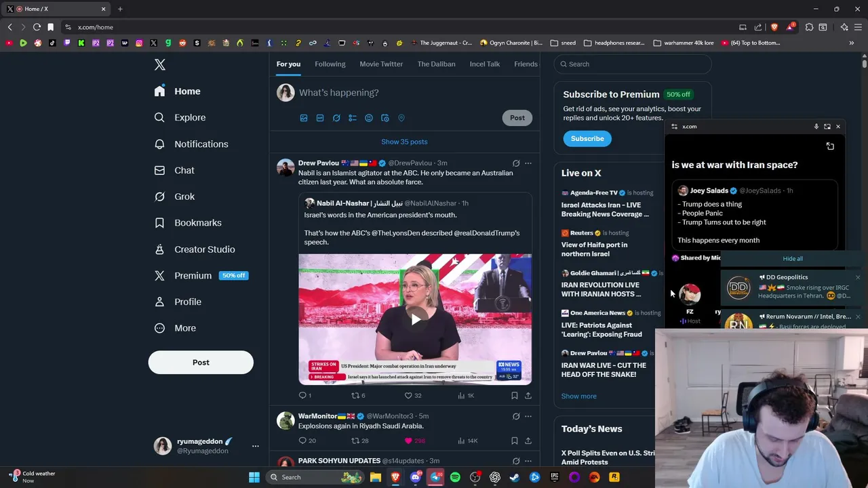The width and height of the screenshot is (868, 488).
Task: Click the Grok icon on Drew Pavlou's post
Action: pyautogui.click(x=516, y=163)
